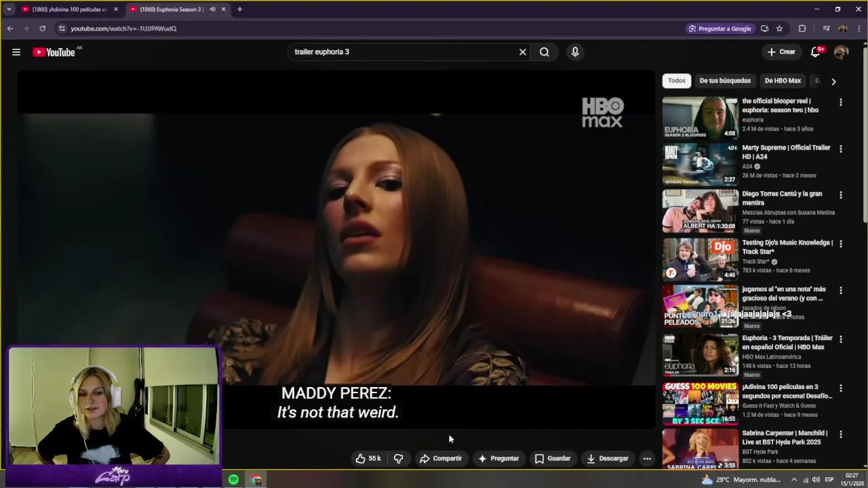
Task: Clear the search box with the X
Action: coord(522,52)
